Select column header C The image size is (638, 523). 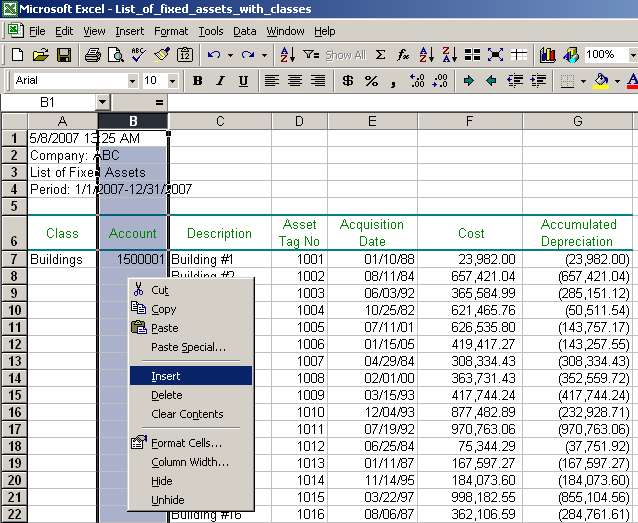(220, 121)
